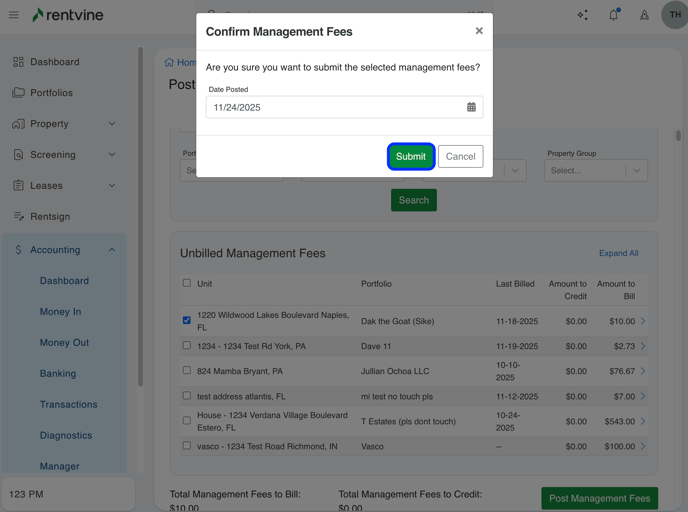
Task: Open the Property Group dropdown
Action: pos(595,170)
